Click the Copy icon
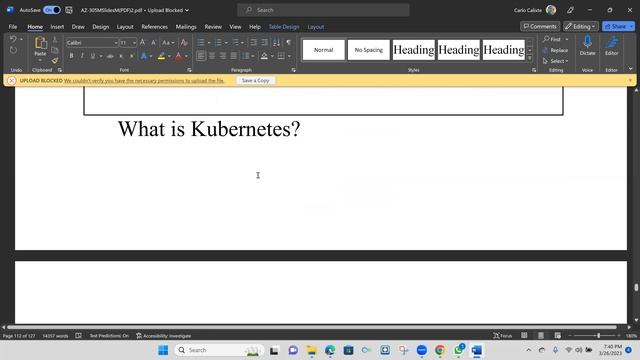The height and width of the screenshot is (360, 640). (55, 50)
